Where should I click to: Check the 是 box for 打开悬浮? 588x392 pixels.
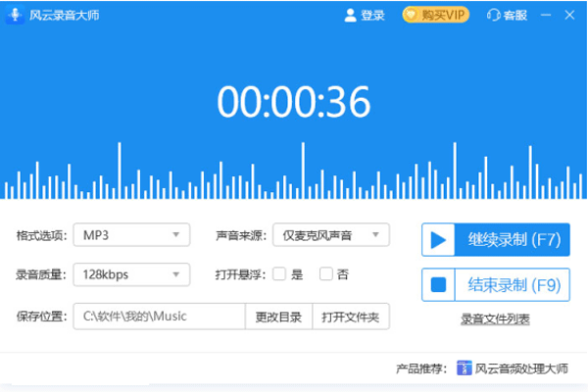(279, 274)
